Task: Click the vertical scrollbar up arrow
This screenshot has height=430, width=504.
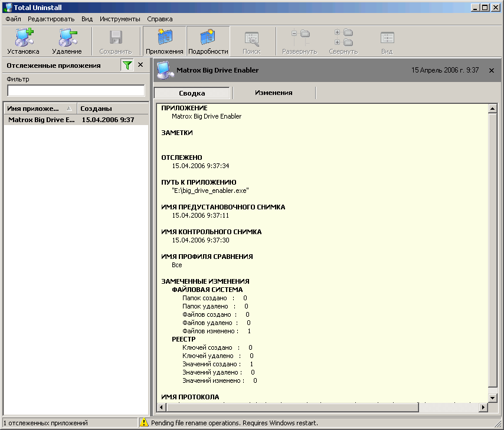Action: [492, 109]
